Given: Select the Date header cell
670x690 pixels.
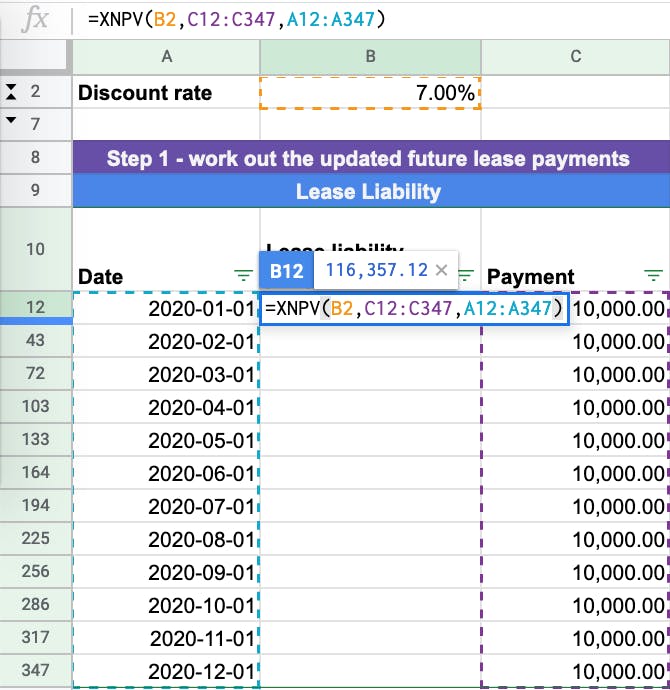Looking at the screenshot, I should tap(166, 249).
